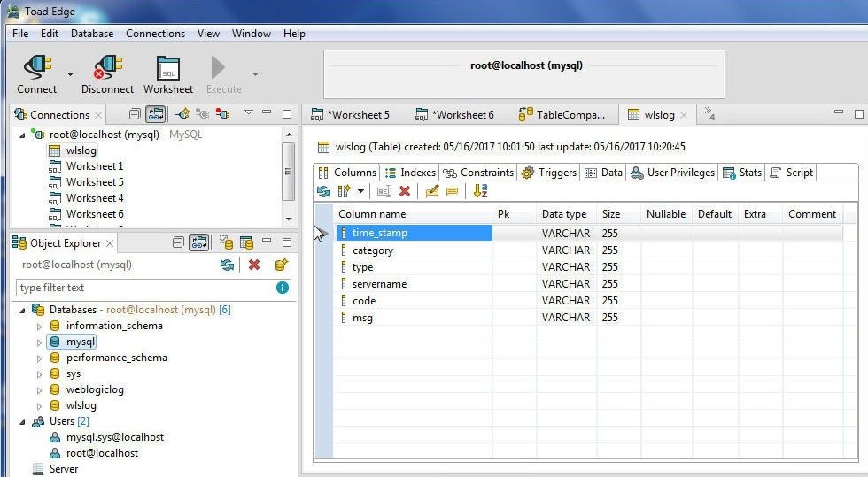Refresh the Object Explorer connection
Viewport: 868px width, 477px height.
click(227, 265)
